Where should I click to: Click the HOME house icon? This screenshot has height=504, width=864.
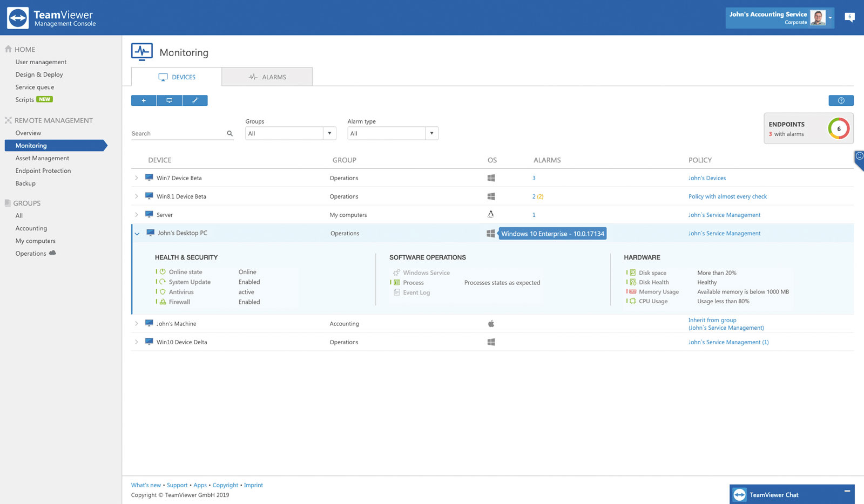8,49
